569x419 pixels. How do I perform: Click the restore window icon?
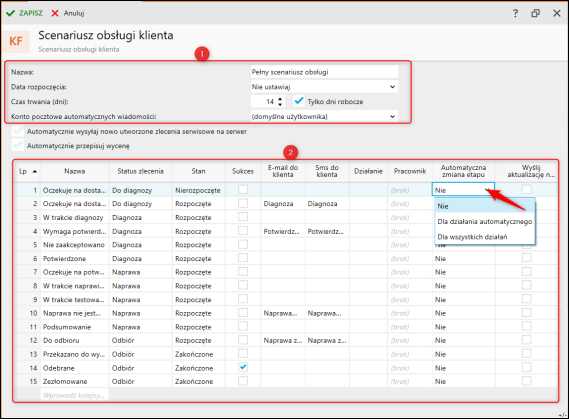(535, 13)
